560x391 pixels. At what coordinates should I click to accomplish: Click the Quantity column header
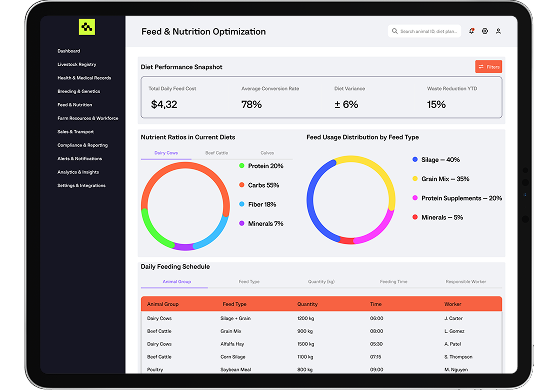308,304
